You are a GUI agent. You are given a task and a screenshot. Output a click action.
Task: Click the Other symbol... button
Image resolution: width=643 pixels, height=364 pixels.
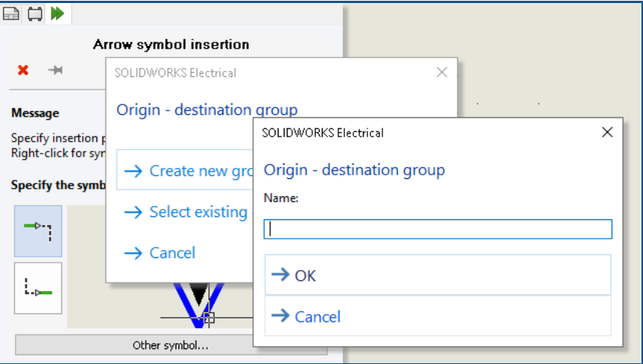click(170, 345)
